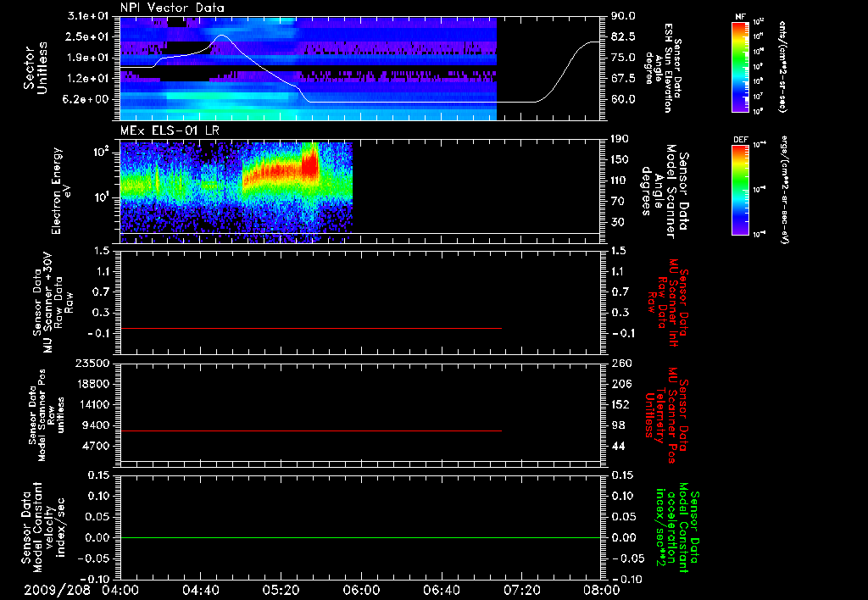Viewport: 868px width, 600px height.
Task: Select the green zero line in velocity panel
Action: [360, 537]
